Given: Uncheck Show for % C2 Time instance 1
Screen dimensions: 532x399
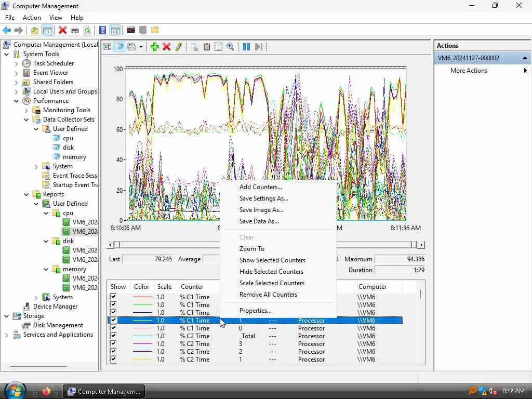Looking at the screenshot, I should coord(113,360).
